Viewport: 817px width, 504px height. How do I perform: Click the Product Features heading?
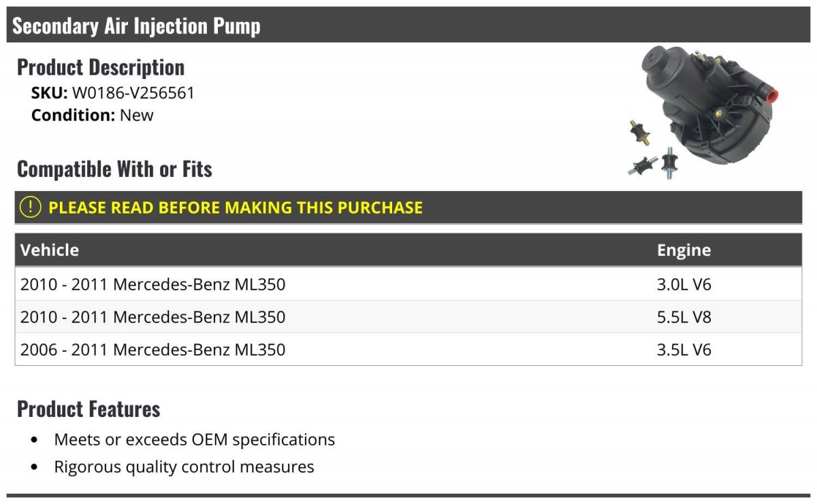tap(89, 409)
